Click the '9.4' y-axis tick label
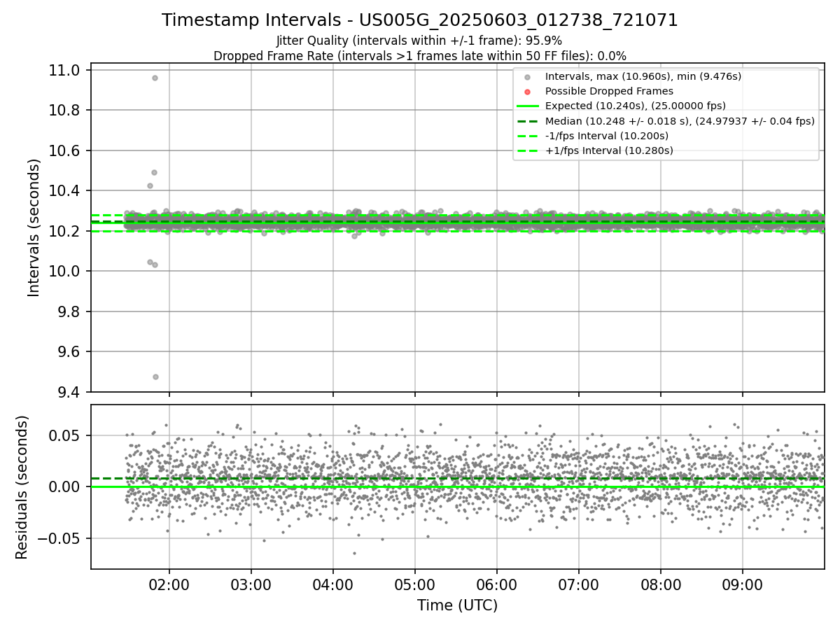Viewport: 840px width, 630px height. (69, 392)
